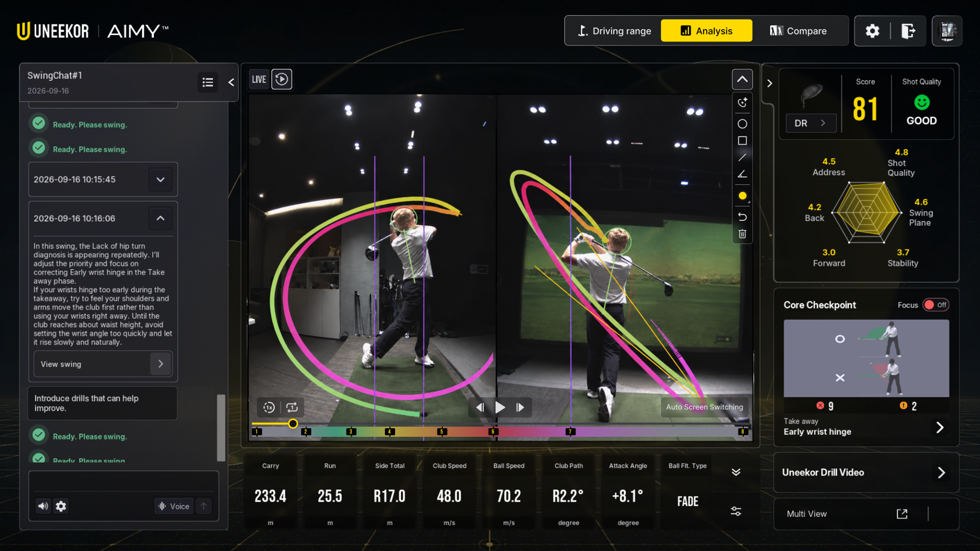Open the DR club selector
This screenshot has height=551, width=980.
811,123
